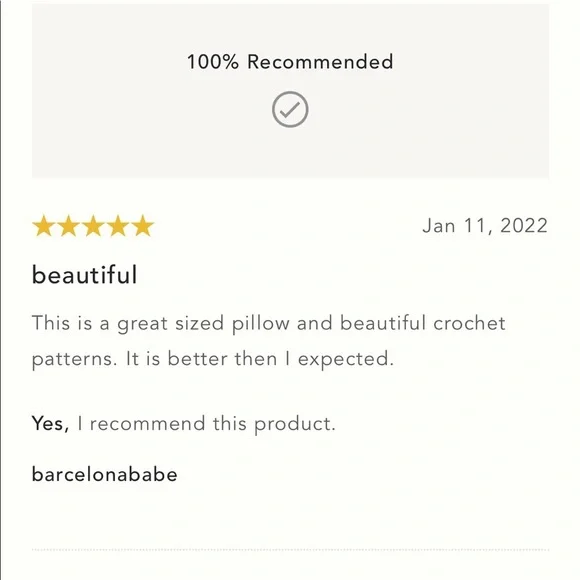Click the recommended checkmark circle icon
The height and width of the screenshot is (580, 580).
pyautogui.click(x=290, y=109)
